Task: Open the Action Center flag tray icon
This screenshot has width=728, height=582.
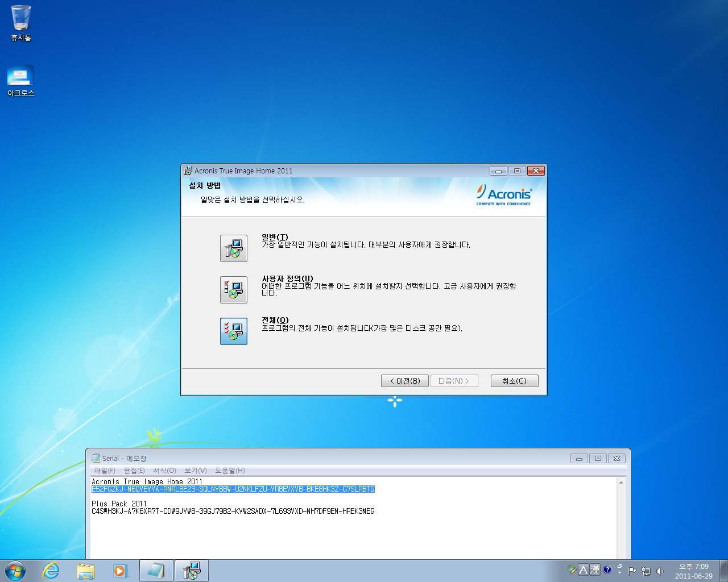Action: tap(632, 571)
